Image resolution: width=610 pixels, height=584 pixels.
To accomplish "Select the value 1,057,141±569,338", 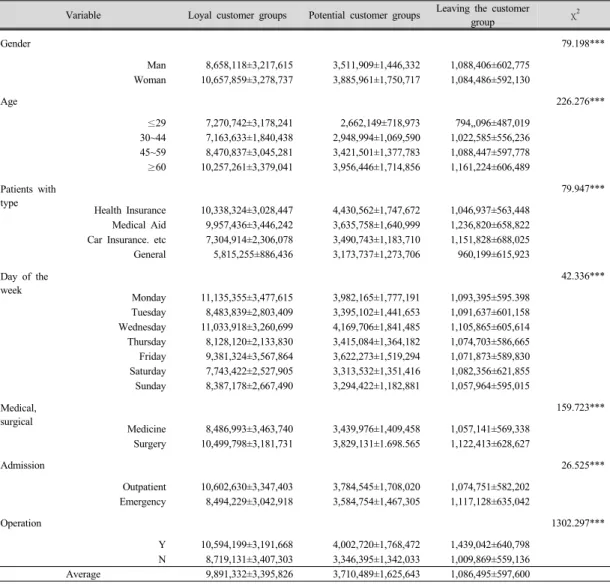I will [490, 429].
